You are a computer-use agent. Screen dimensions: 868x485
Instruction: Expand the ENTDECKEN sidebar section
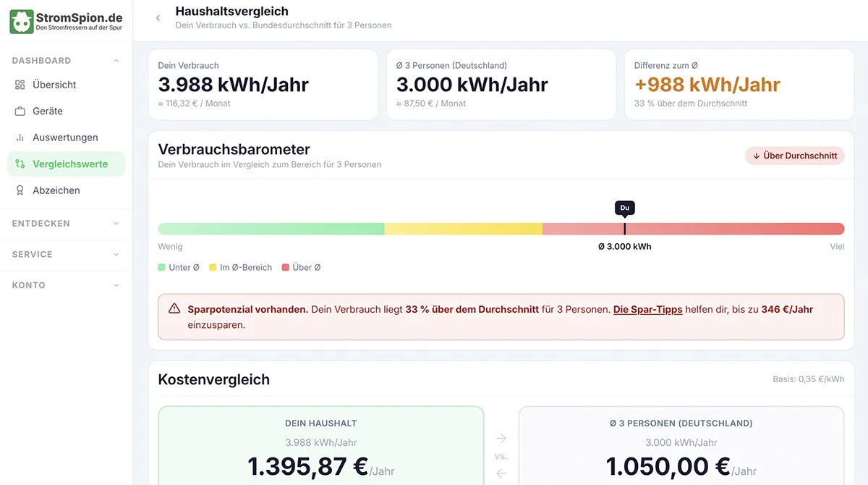66,224
